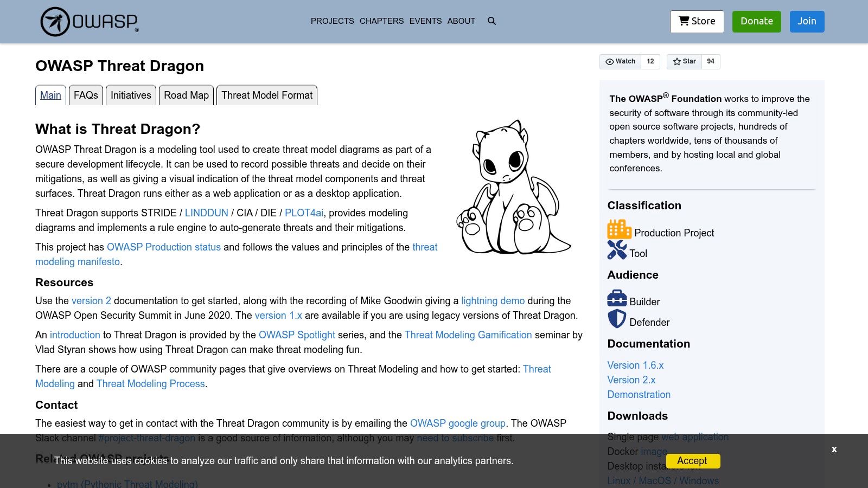Follow the PLOT4ai link
The width and height of the screenshot is (868, 488).
(x=304, y=213)
